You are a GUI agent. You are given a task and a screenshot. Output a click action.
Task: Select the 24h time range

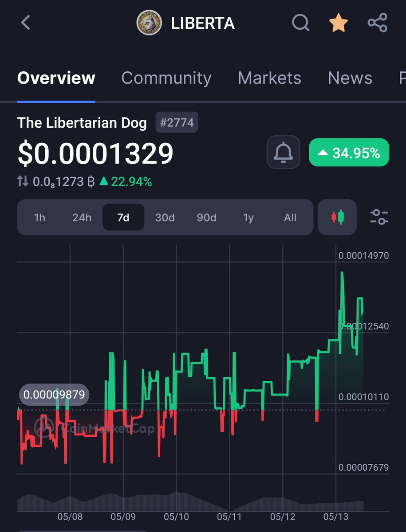82,218
